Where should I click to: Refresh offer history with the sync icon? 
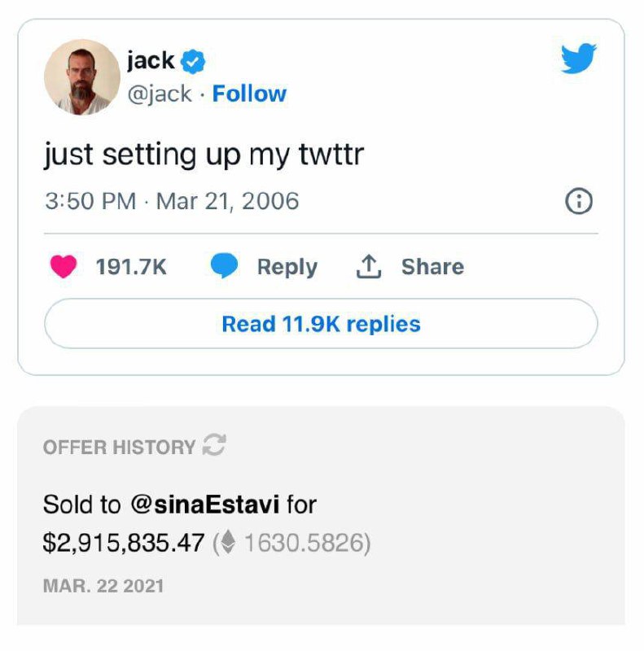pyautogui.click(x=214, y=446)
